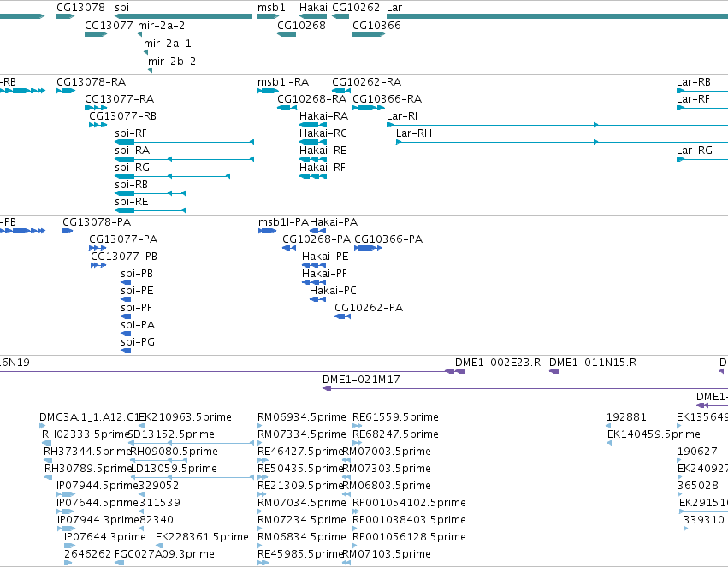
Task: Click protein CG13077-PB label
Action: tap(124, 257)
